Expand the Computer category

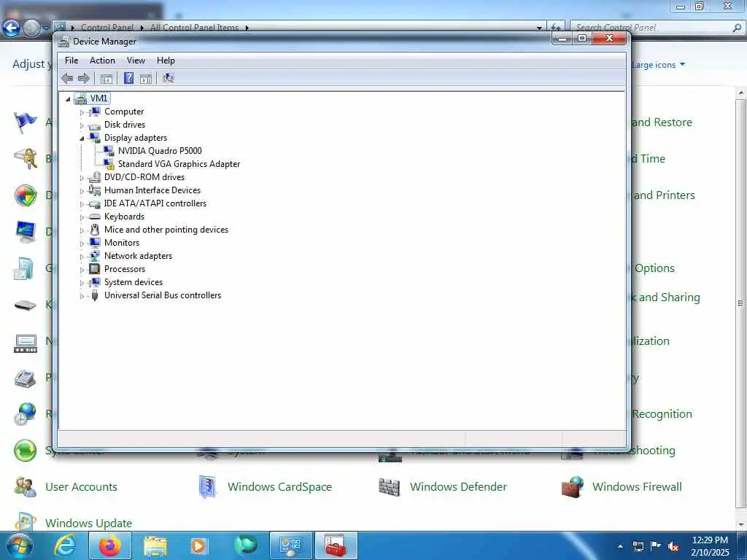82,112
